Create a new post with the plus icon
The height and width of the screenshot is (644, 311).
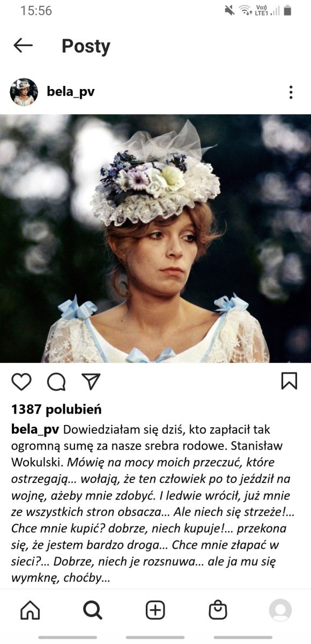coord(155,610)
